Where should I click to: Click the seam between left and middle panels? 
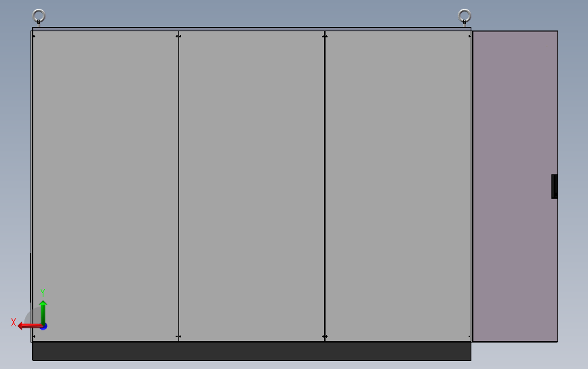pos(178,187)
